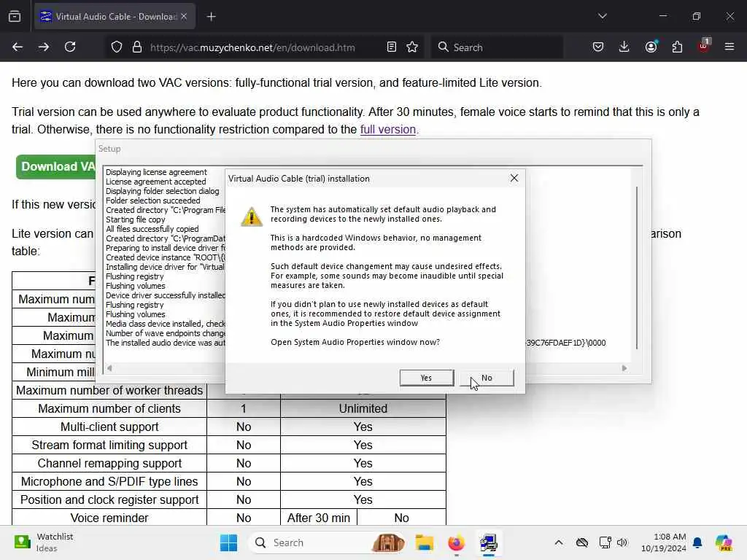This screenshot has height=560, width=747.
Task: Close the Virtual Audio Cable browser tab
Action: click(184, 17)
